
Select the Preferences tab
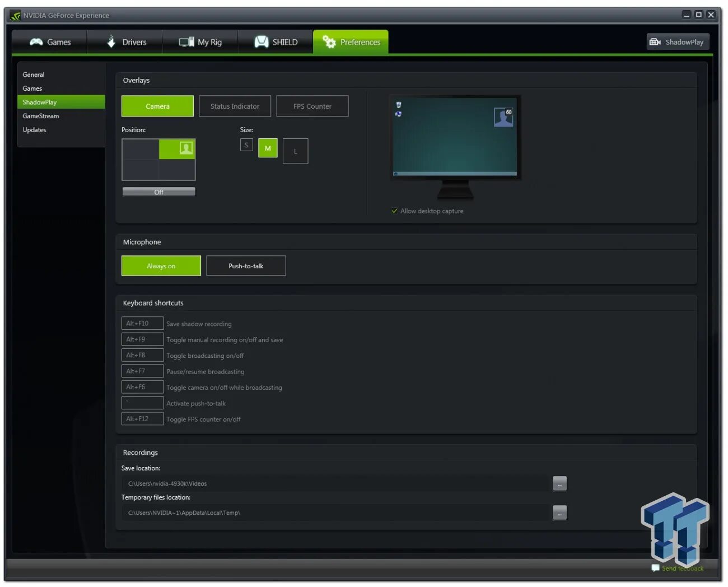(351, 42)
